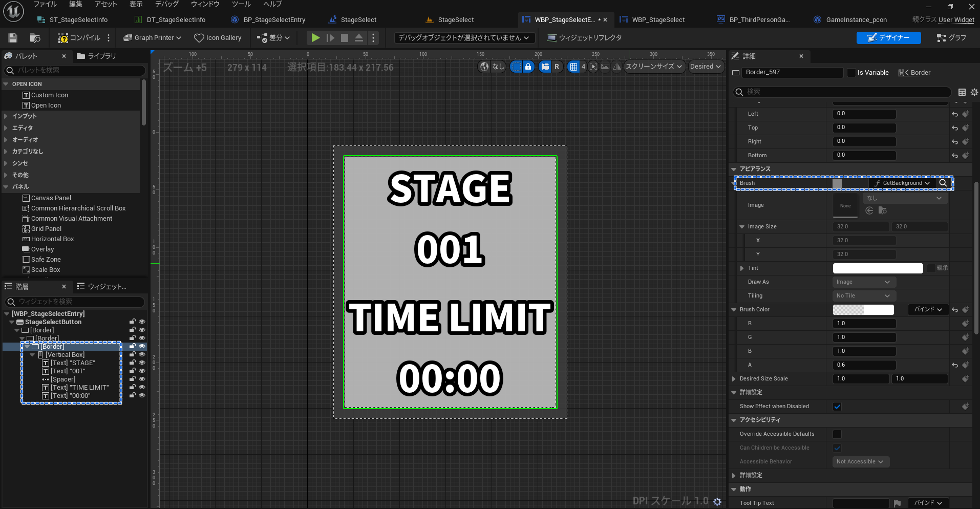The width and height of the screenshot is (980, 509).
Task: Click the Tint color swatch
Action: 878,268
